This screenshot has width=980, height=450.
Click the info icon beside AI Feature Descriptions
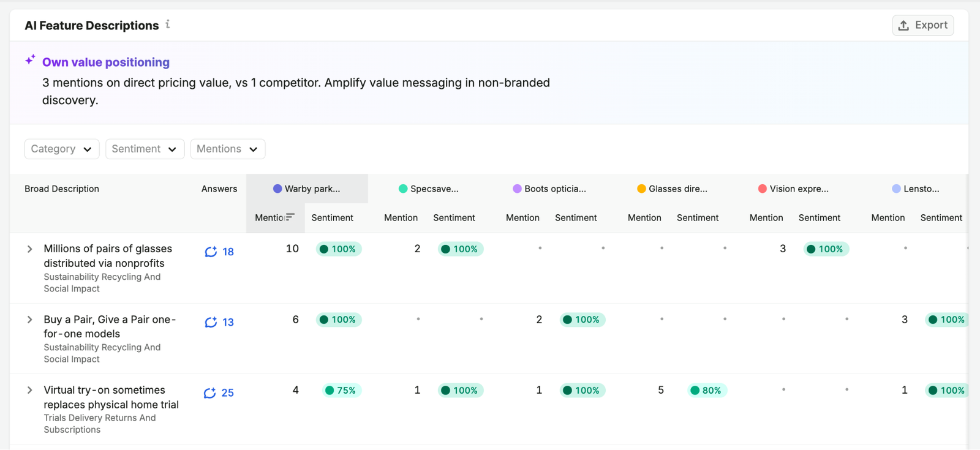click(x=168, y=24)
